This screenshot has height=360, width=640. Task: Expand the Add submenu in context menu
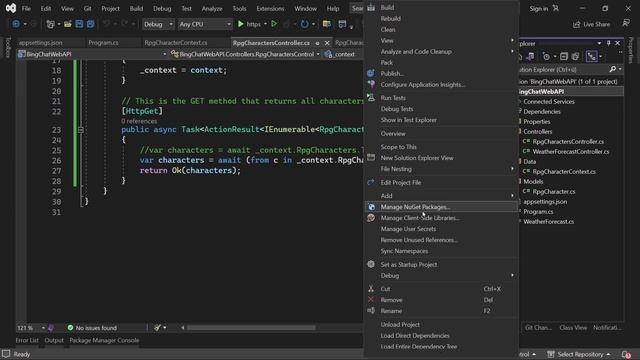(441, 196)
